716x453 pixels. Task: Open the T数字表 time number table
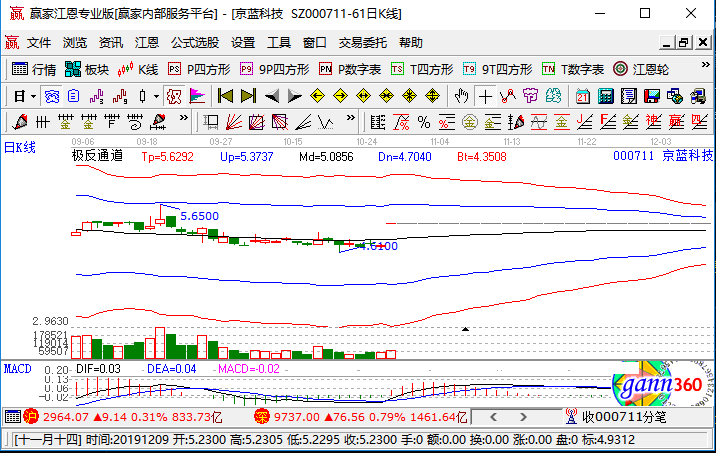(573, 69)
